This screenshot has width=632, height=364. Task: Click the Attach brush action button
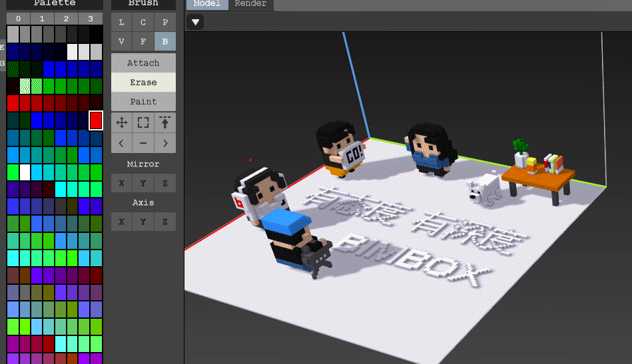tap(143, 63)
